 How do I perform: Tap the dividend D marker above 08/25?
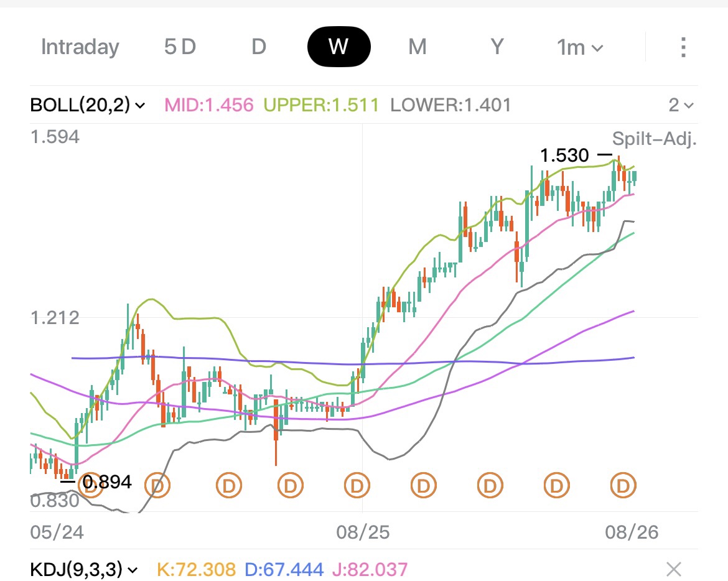357,485
